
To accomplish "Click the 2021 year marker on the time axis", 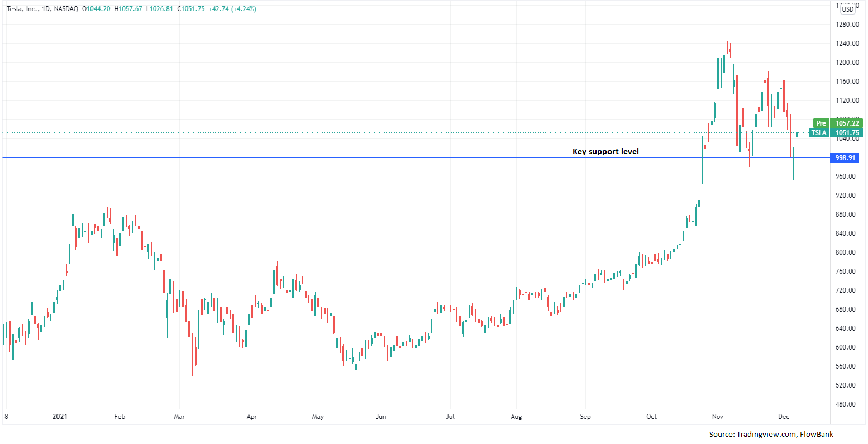I will (59, 417).
